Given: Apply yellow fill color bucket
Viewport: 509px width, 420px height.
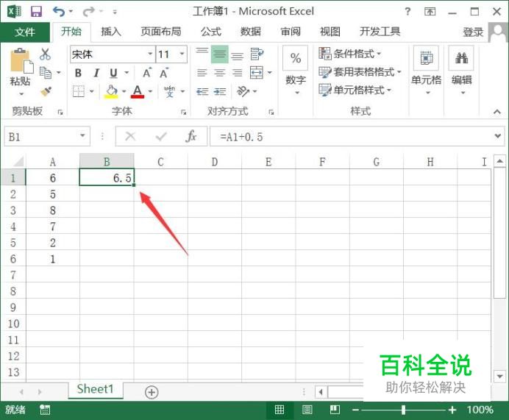Looking at the screenshot, I should 111,91.
